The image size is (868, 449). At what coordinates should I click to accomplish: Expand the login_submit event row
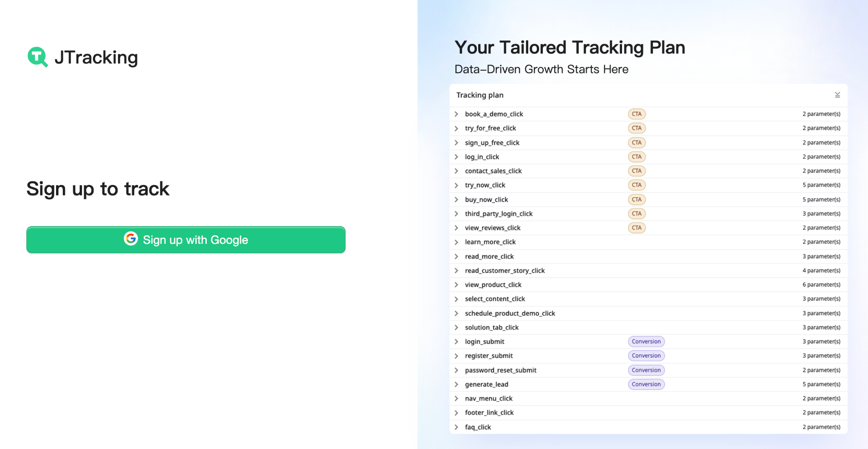tap(456, 341)
